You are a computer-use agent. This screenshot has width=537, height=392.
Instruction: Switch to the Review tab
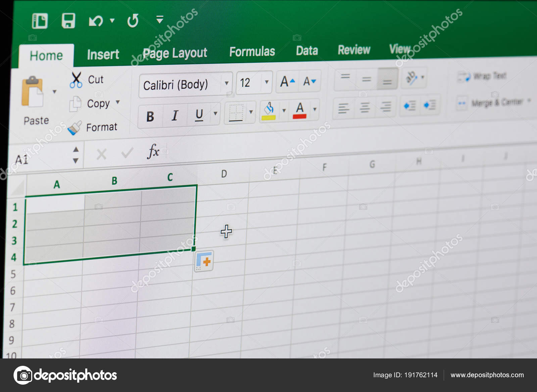[x=354, y=50]
